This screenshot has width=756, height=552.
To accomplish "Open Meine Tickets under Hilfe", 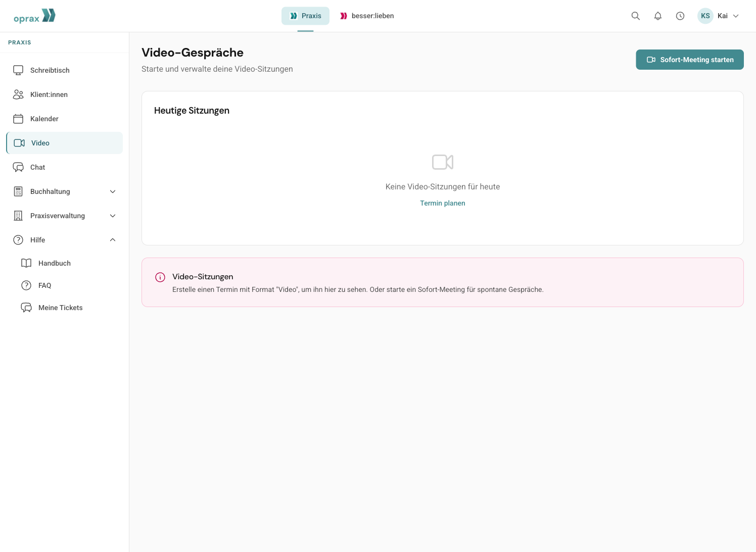I will [x=68, y=308].
